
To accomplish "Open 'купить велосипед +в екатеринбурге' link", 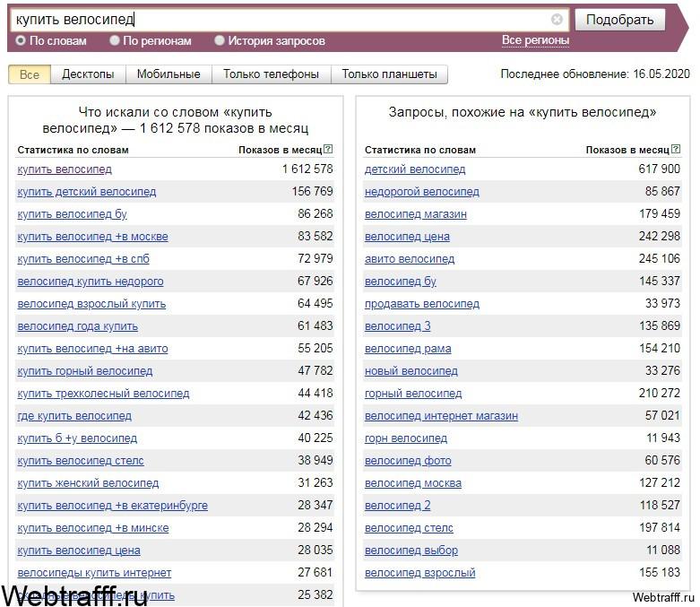I will (x=113, y=506).
